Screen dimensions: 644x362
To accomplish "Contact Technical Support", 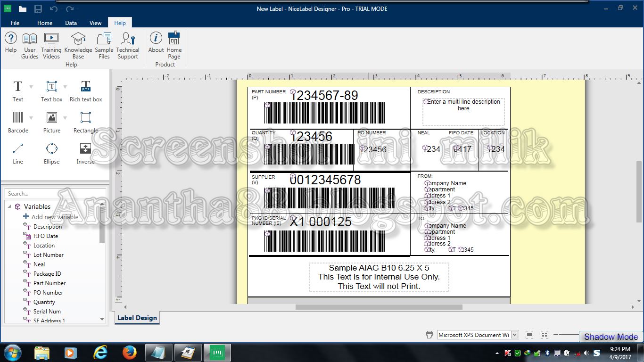I will [x=128, y=46].
